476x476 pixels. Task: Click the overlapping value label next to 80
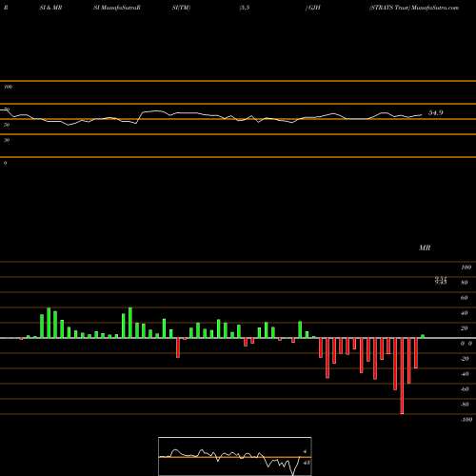click(441, 280)
